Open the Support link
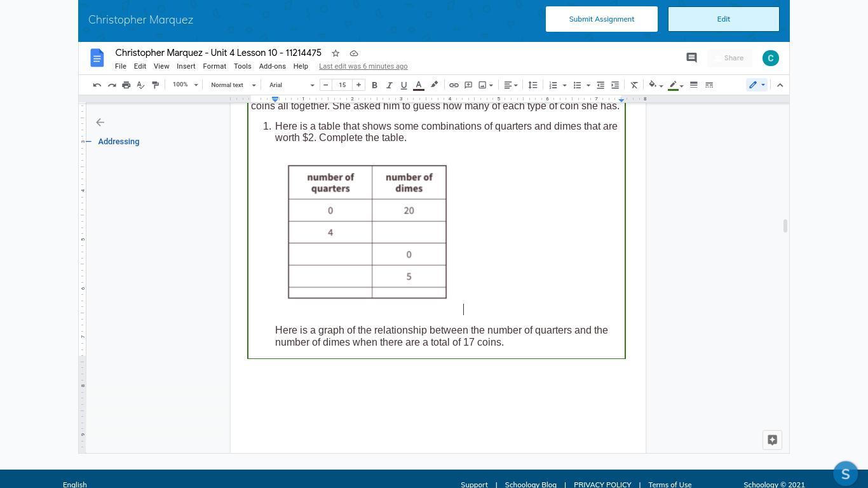 [x=474, y=485]
